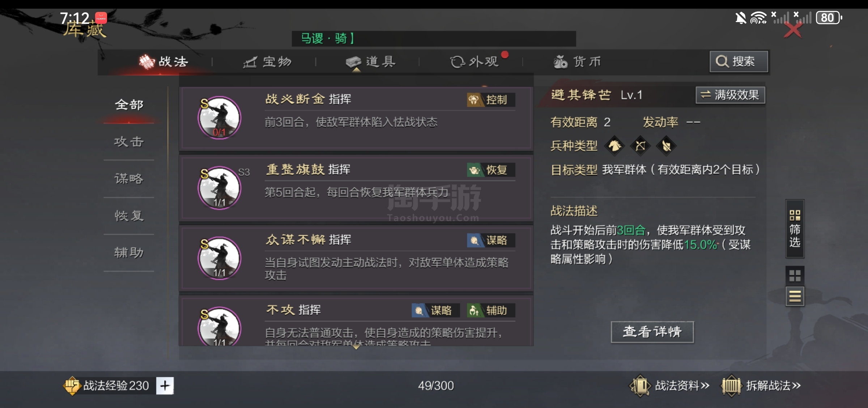Open the 宝物 treasures tab
868x408 pixels.
click(x=267, y=62)
